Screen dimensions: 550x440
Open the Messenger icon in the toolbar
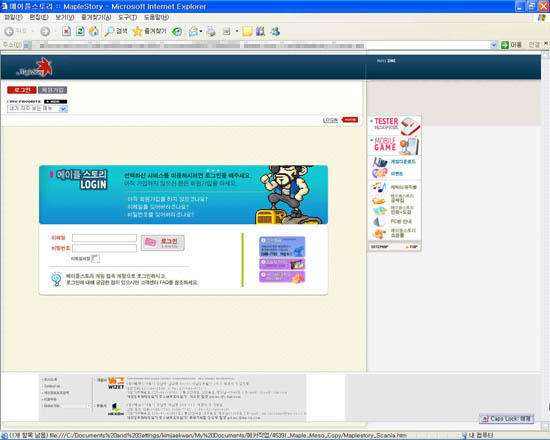[275, 32]
